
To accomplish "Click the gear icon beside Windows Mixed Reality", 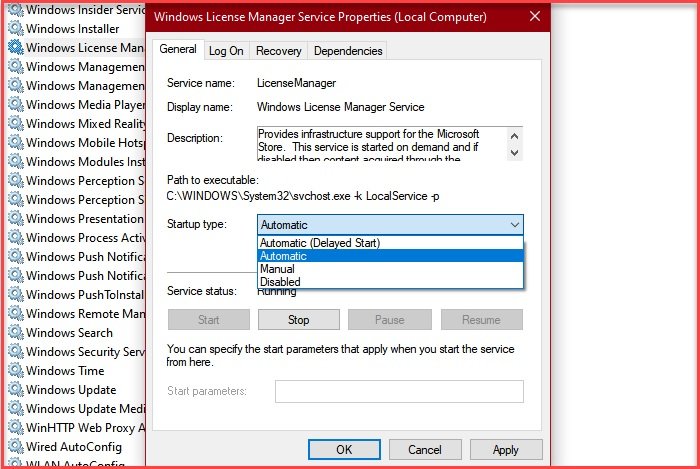I will tap(15, 124).
